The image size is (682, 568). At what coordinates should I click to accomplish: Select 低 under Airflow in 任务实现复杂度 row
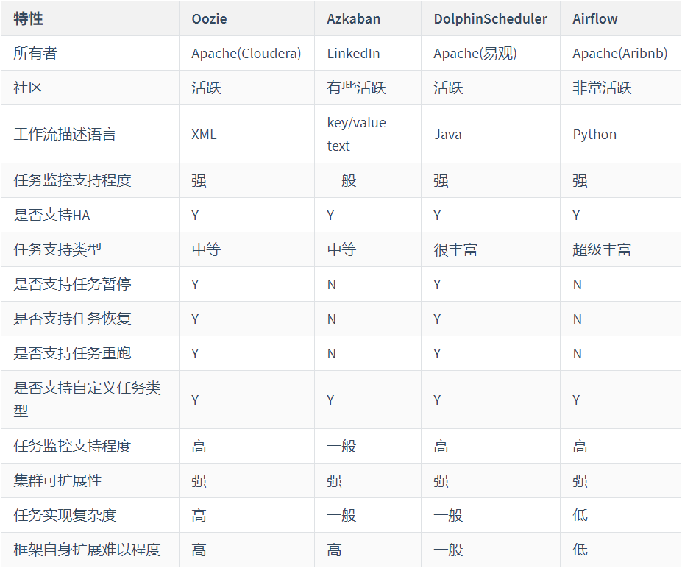(580, 515)
